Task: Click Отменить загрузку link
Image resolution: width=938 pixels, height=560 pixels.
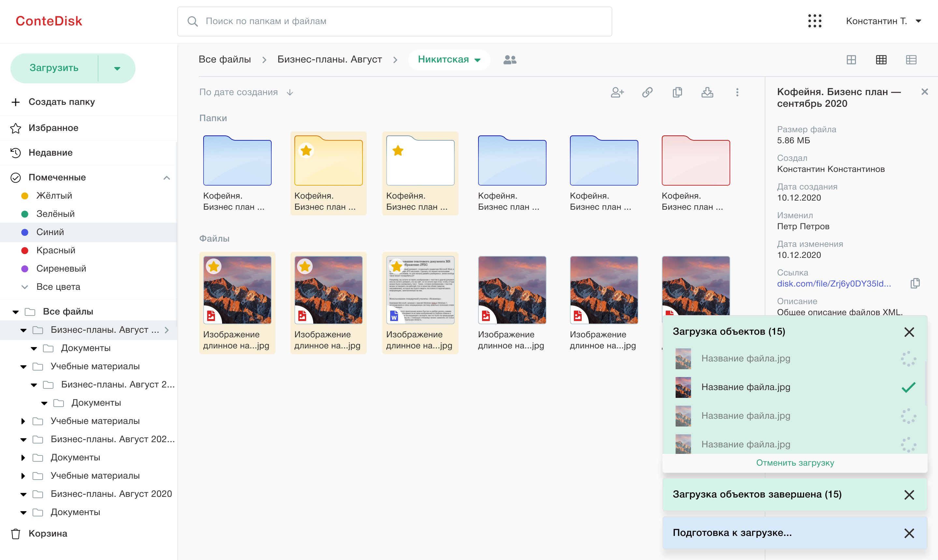Action: [x=795, y=463]
